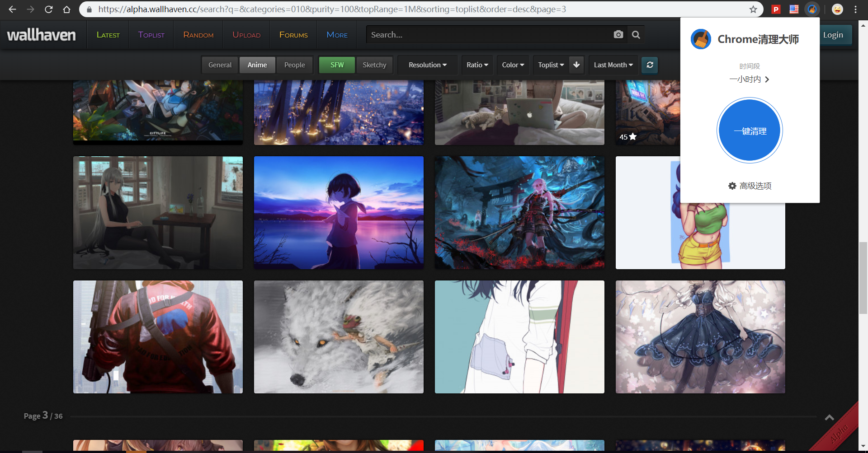Screen dimensions: 868x453
Task: Open the flag-themed extension icon
Action: 794,9
